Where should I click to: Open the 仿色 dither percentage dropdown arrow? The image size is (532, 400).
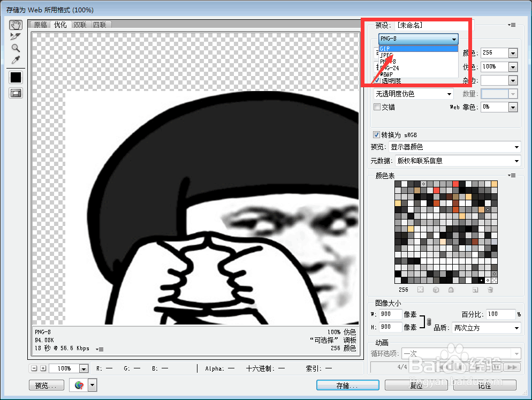tap(513, 67)
